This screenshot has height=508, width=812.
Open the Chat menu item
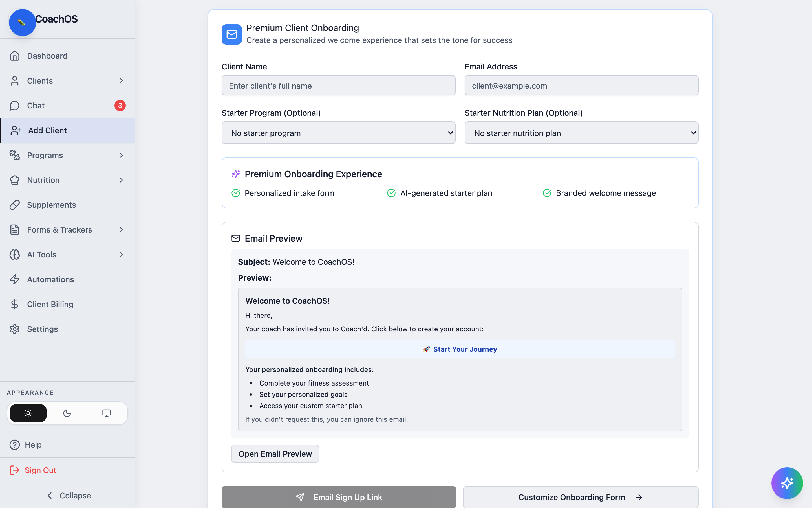[67, 106]
